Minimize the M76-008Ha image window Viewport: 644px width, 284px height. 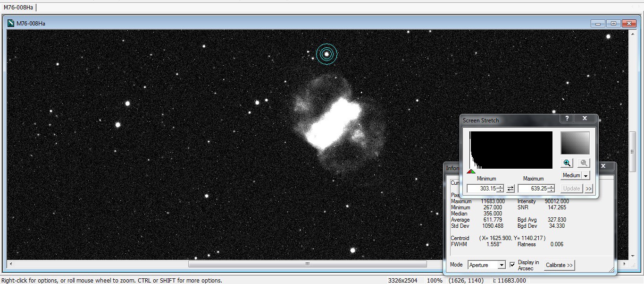point(598,23)
